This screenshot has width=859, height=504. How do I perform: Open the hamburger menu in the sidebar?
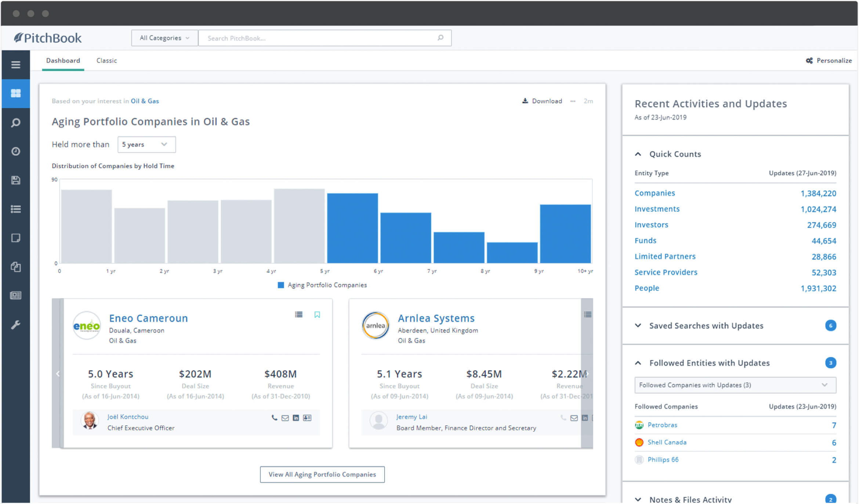(15, 65)
